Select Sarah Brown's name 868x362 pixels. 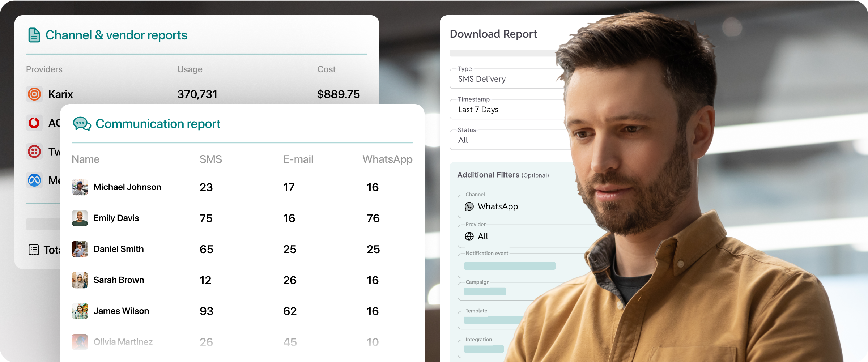(x=119, y=280)
